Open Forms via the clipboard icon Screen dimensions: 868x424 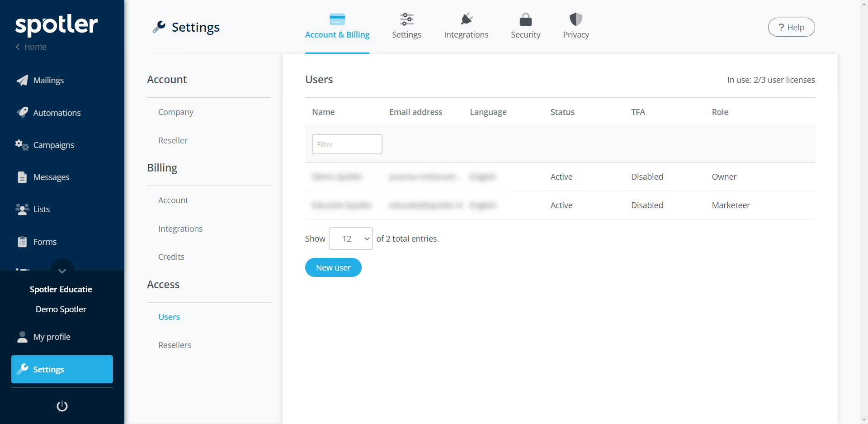pos(22,242)
